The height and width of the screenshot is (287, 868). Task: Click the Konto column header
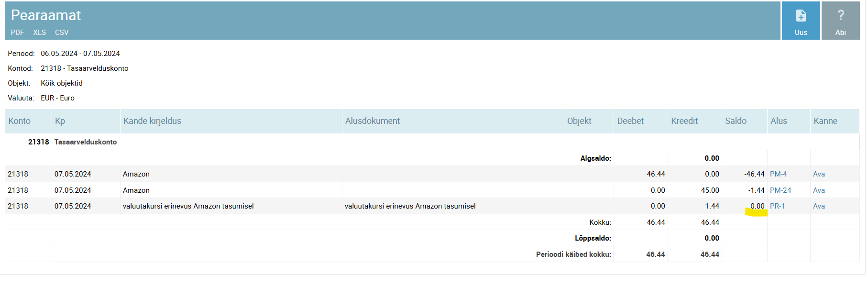coord(20,121)
